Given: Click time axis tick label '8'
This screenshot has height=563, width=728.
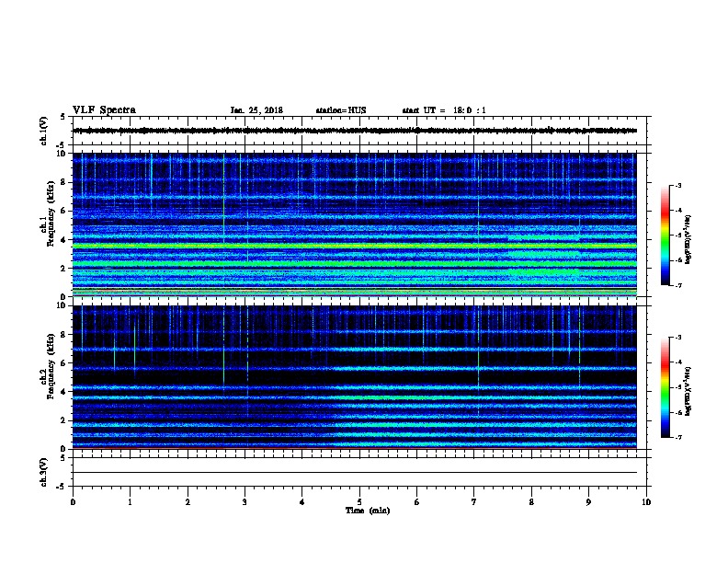Looking at the screenshot, I should point(531,501).
